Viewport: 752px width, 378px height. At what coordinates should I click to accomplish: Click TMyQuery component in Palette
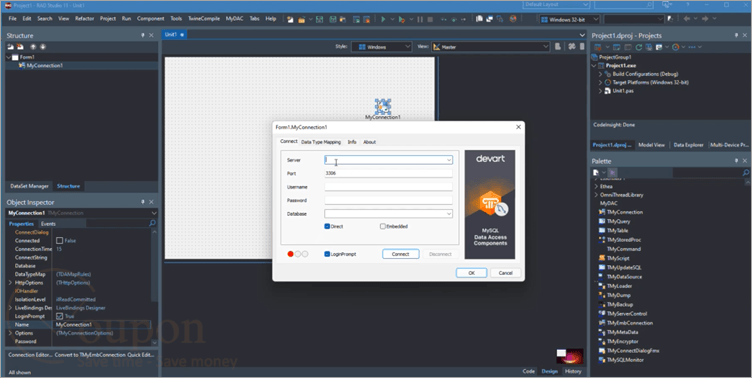[x=614, y=221]
